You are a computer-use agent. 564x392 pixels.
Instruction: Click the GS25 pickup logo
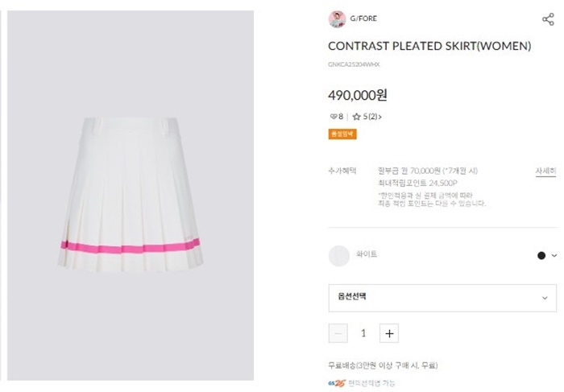click(338, 383)
